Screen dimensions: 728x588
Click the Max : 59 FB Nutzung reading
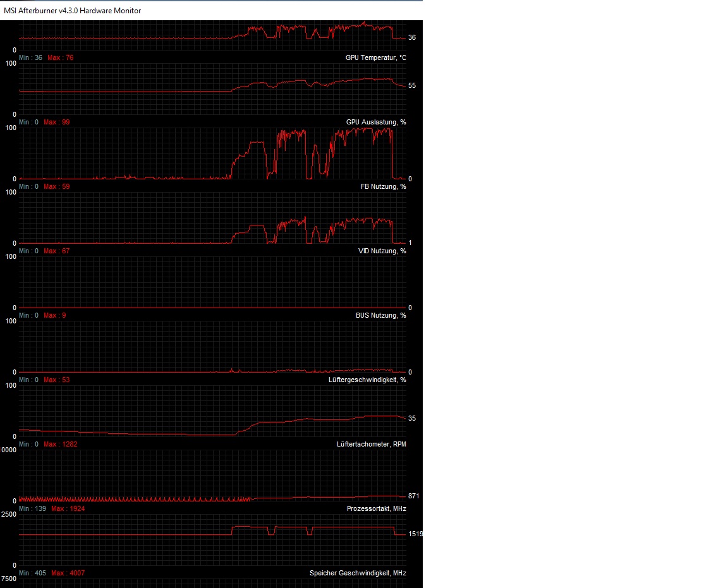(57, 186)
